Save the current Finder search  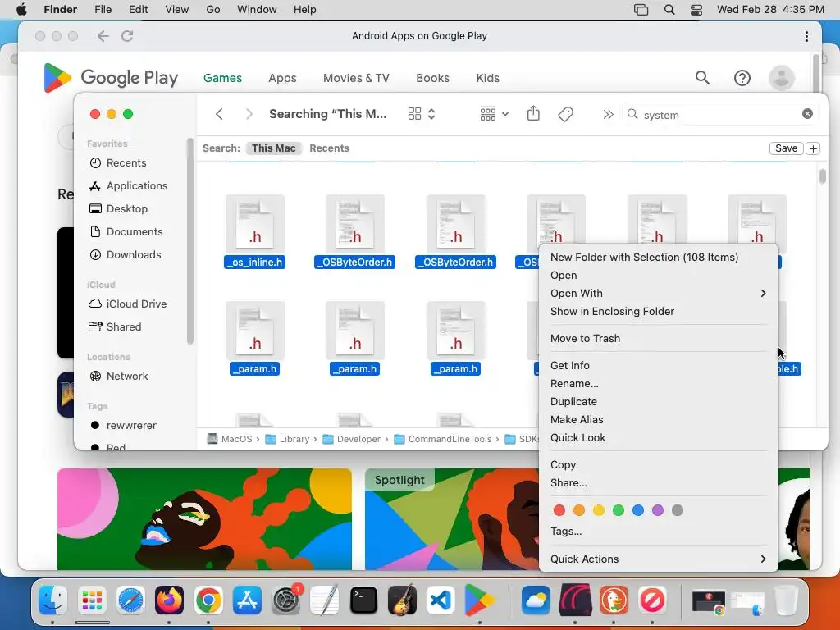786,148
